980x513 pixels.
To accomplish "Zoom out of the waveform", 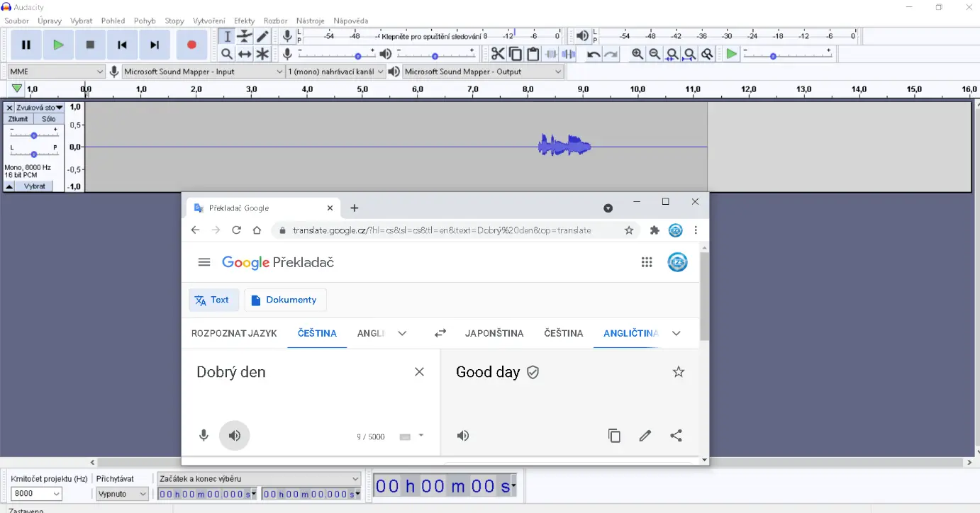I will point(655,54).
